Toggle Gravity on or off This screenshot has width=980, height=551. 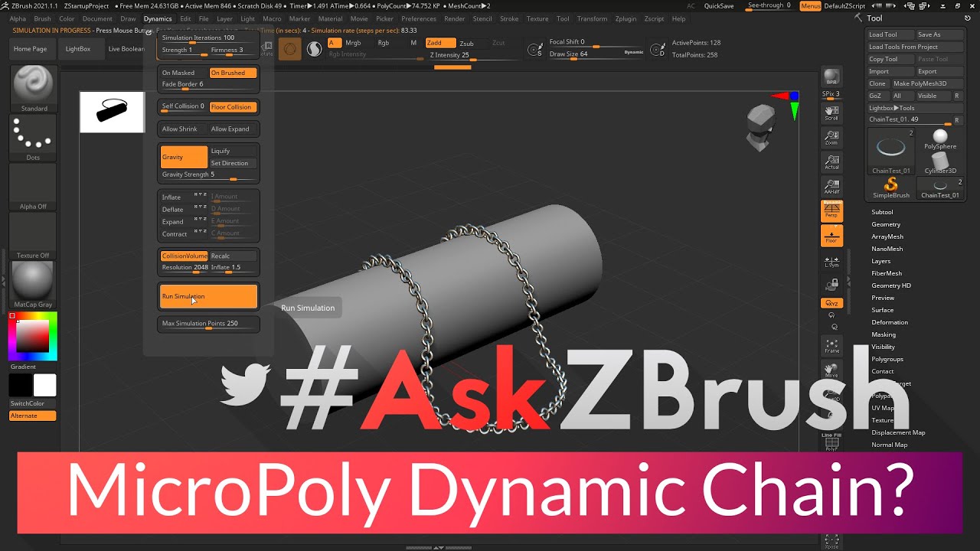184,157
